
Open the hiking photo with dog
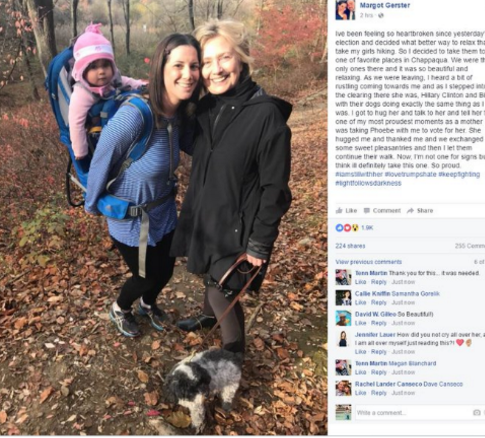click(x=163, y=217)
